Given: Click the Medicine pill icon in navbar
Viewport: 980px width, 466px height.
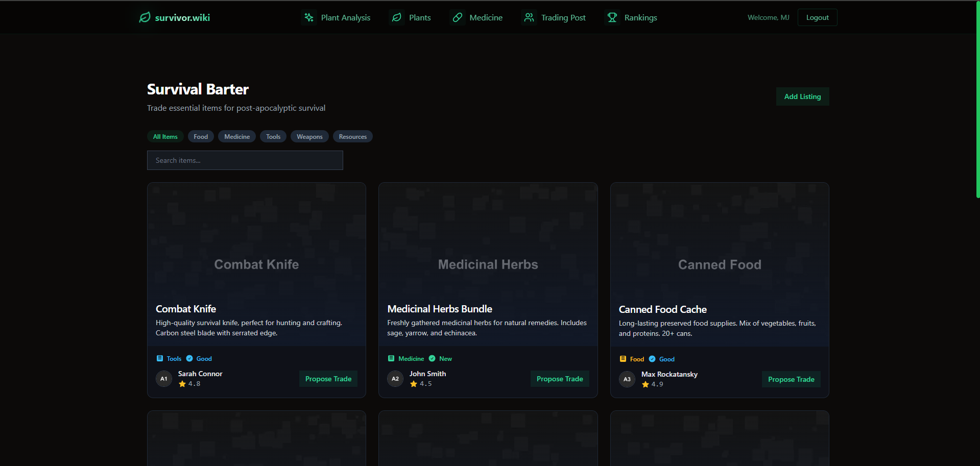Looking at the screenshot, I should pos(458,17).
